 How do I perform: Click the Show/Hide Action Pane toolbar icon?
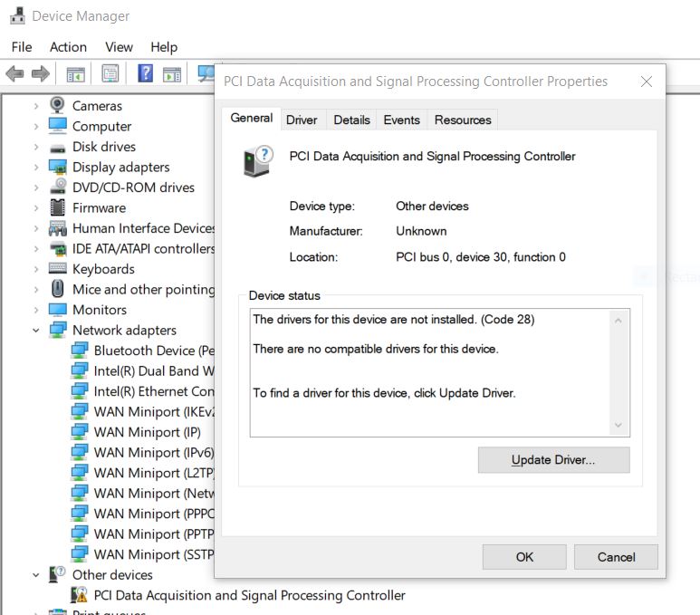[172, 74]
